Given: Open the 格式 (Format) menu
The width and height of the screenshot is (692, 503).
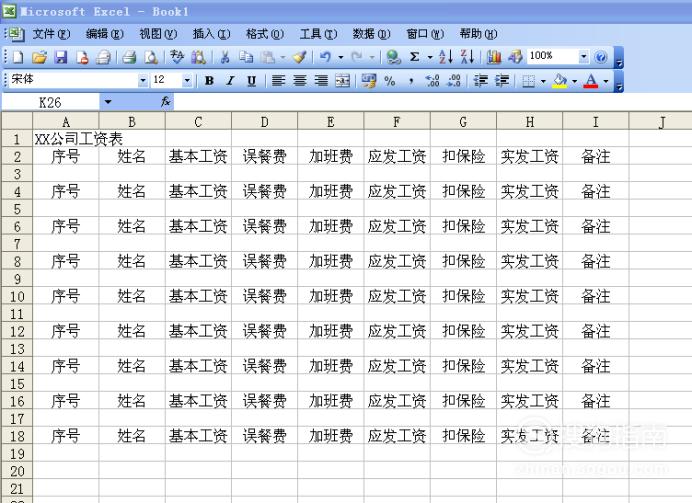Looking at the screenshot, I should pyautogui.click(x=265, y=34).
